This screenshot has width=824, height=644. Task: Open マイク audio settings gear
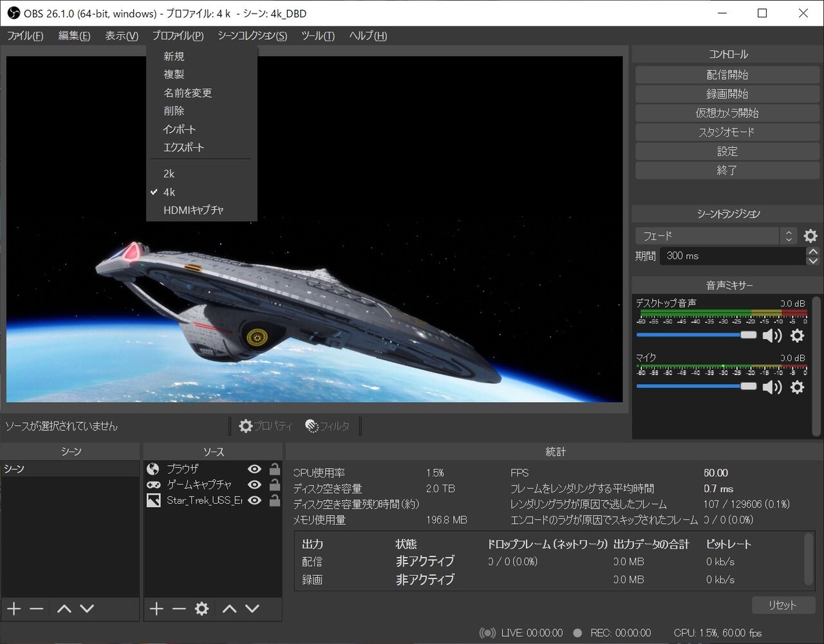click(x=797, y=387)
